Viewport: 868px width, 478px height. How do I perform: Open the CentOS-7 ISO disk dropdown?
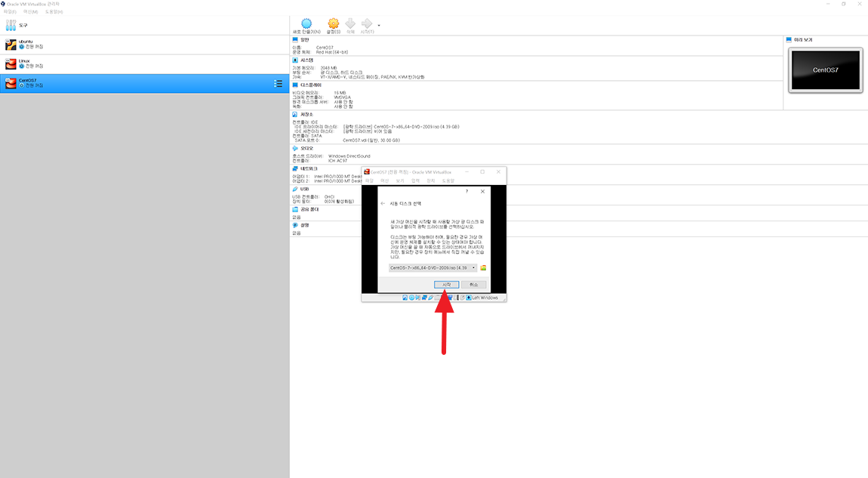432,268
